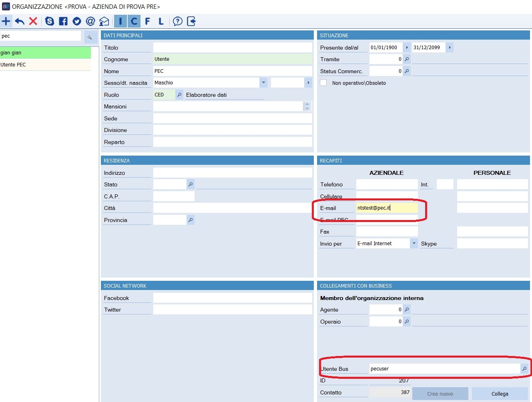The height and width of the screenshot is (402, 532).
Task: Open the Ruolo lookup magnifier
Action: click(x=179, y=95)
